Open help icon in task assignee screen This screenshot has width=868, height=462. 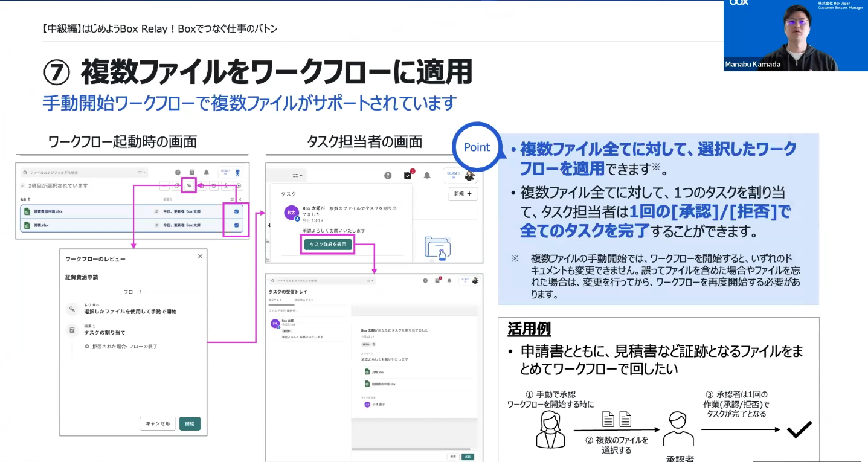[388, 175]
